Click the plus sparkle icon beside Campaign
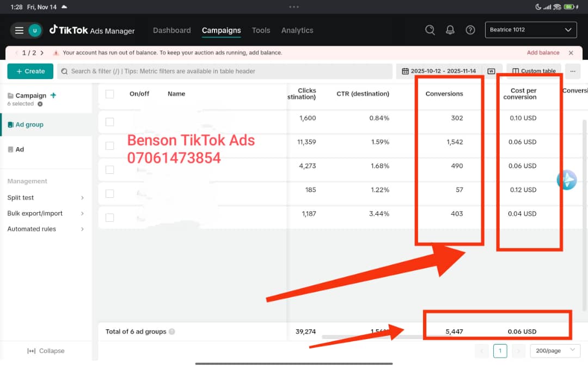 pyautogui.click(x=53, y=95)
